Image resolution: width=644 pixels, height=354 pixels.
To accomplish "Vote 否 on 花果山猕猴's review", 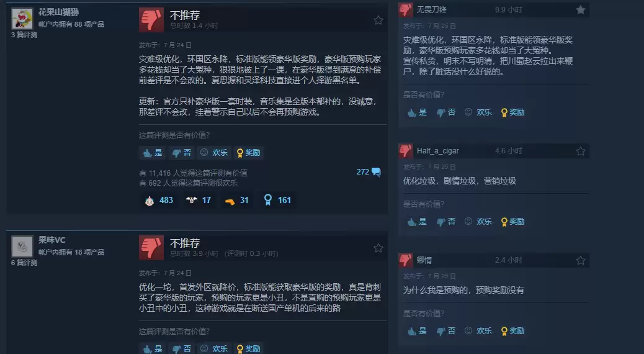I will 182,153.
